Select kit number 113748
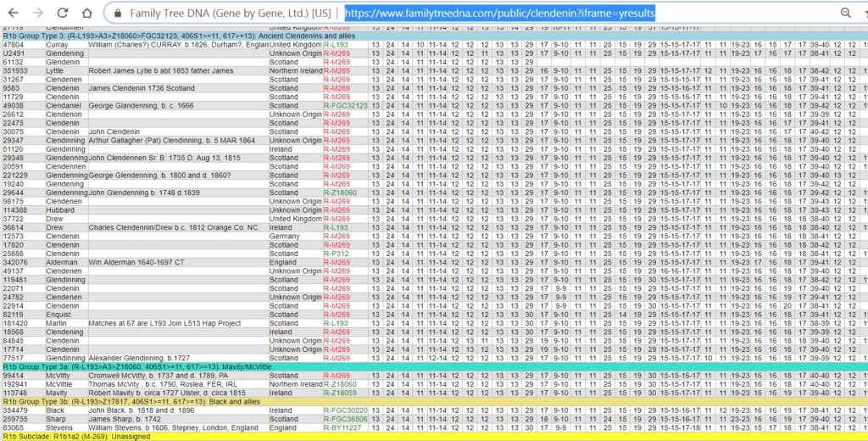868x441 pixels. [x=15, y=393]
